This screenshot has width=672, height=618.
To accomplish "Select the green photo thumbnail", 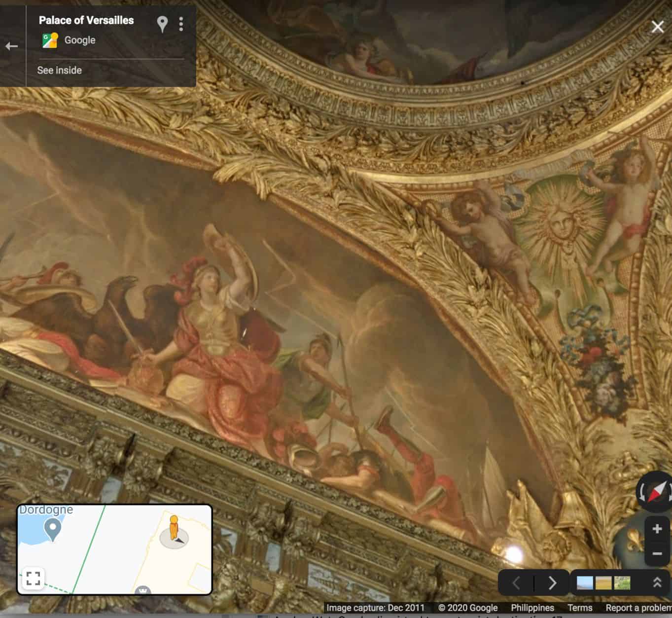I will (622, 583).
